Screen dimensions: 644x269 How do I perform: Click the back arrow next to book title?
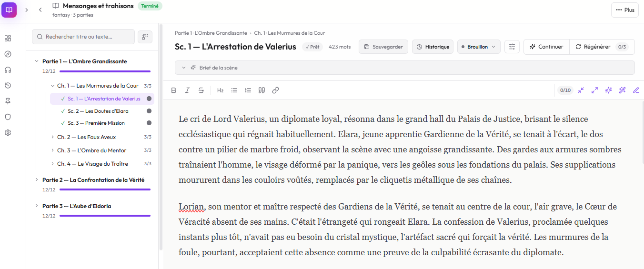tap(40, 10)
